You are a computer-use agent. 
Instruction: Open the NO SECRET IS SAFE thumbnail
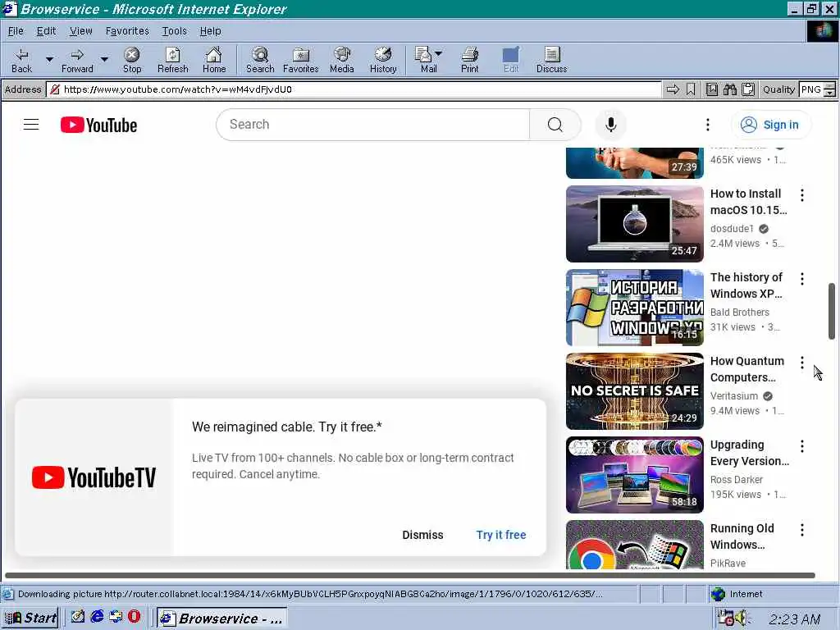[634, 391]
